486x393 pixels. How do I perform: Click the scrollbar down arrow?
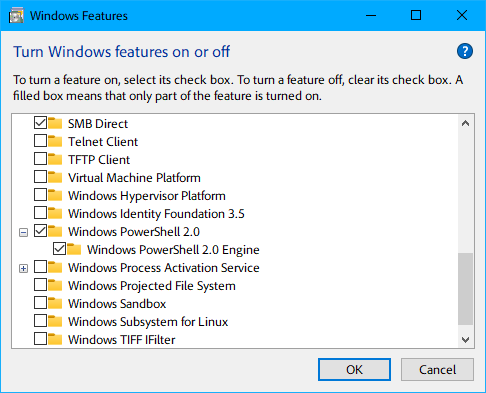[x=465, y=340]
